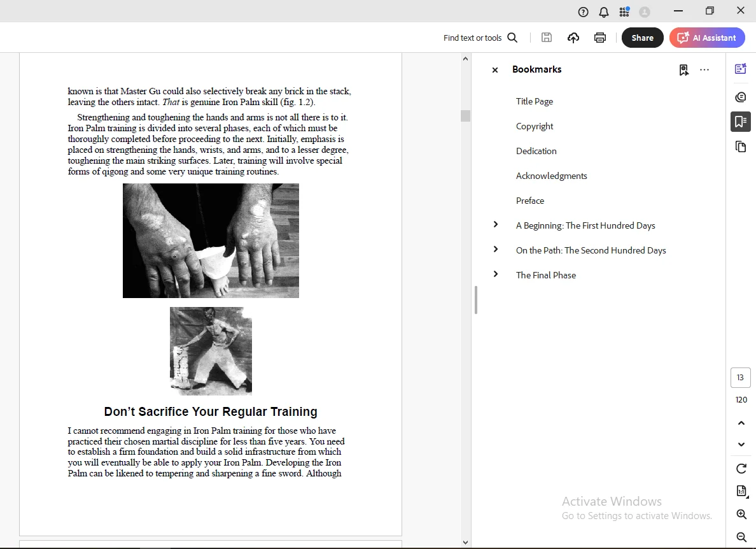Screen dimensions: 756x549
Task: Go to next page down arrow
Action: [x=741, y=445]
